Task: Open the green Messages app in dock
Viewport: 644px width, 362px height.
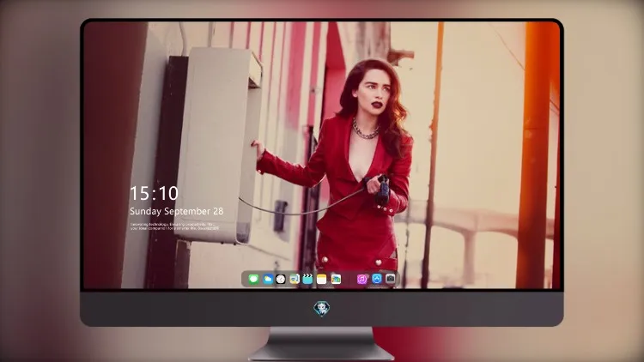Action: coord(253,279)
